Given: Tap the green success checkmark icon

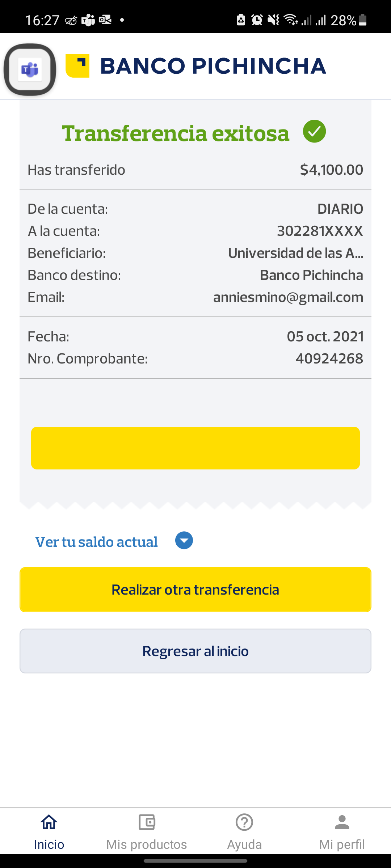Looking at the screenshot, I should click(314, 131).
